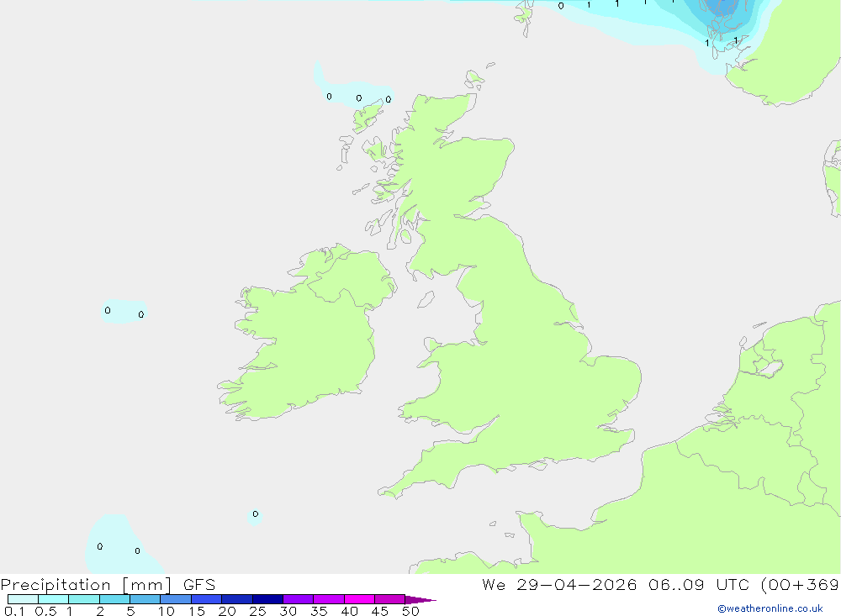The width and height of the screenshot is (841, 616).
Task: Click the '(00+369' forecast offset text
Action: 801,585
